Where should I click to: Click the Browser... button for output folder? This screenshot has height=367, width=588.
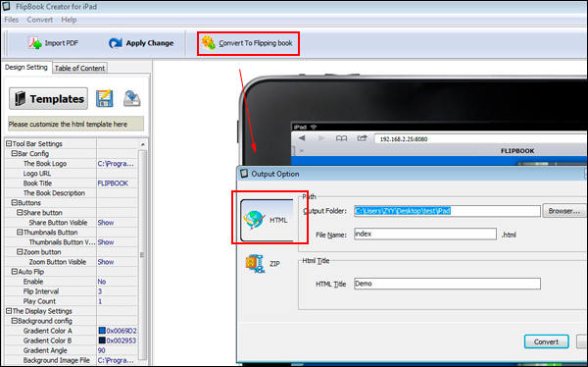564,211
